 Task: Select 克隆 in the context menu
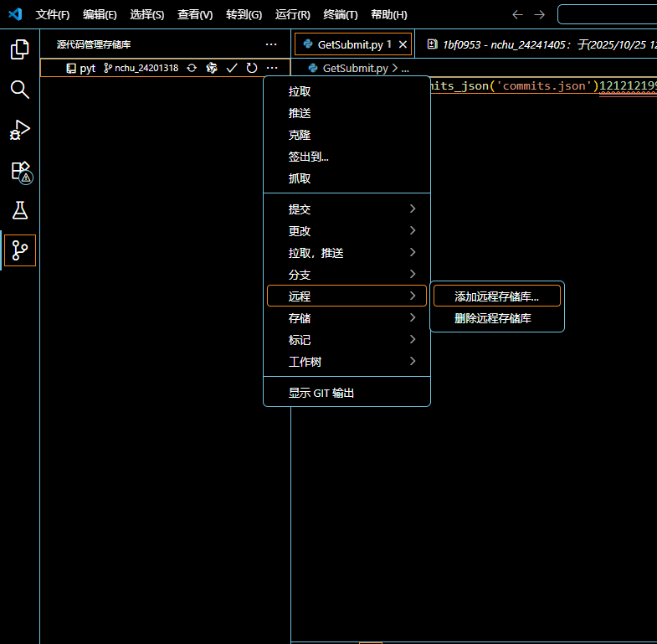click(347, 135)
